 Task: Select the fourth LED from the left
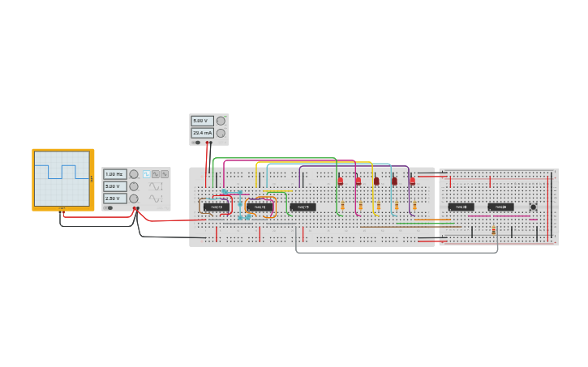394,181
